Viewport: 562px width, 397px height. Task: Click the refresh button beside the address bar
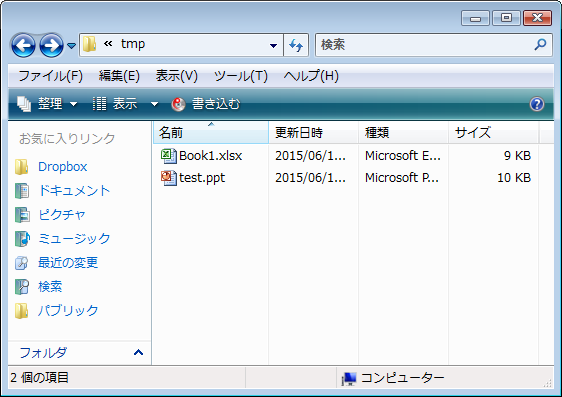(x=296, y=45)
